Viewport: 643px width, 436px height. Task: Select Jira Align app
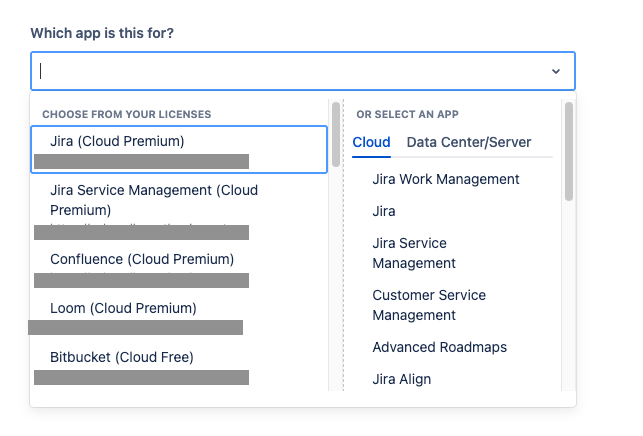[x=402, y=379]
